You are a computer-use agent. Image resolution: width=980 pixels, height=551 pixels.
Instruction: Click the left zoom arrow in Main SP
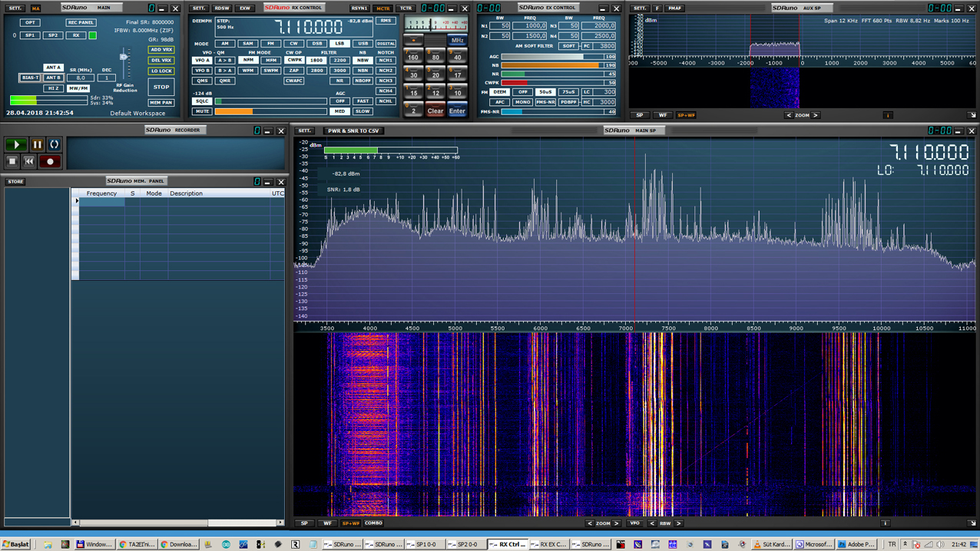click(x=589, y=523)
